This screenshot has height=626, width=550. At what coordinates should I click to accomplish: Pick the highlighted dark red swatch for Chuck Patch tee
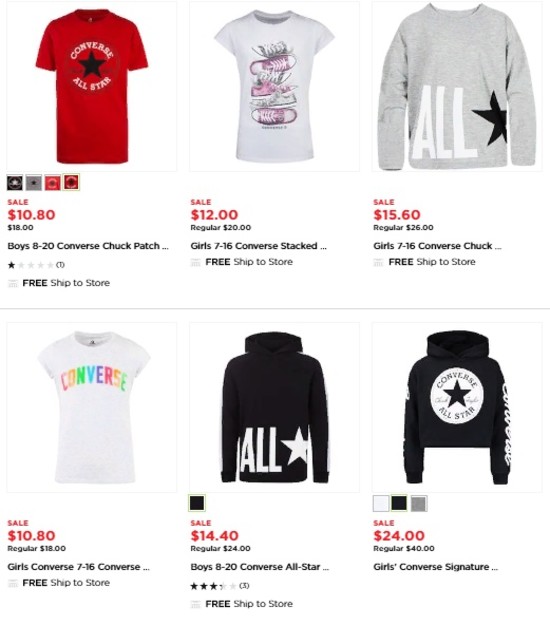pos(71,182)
